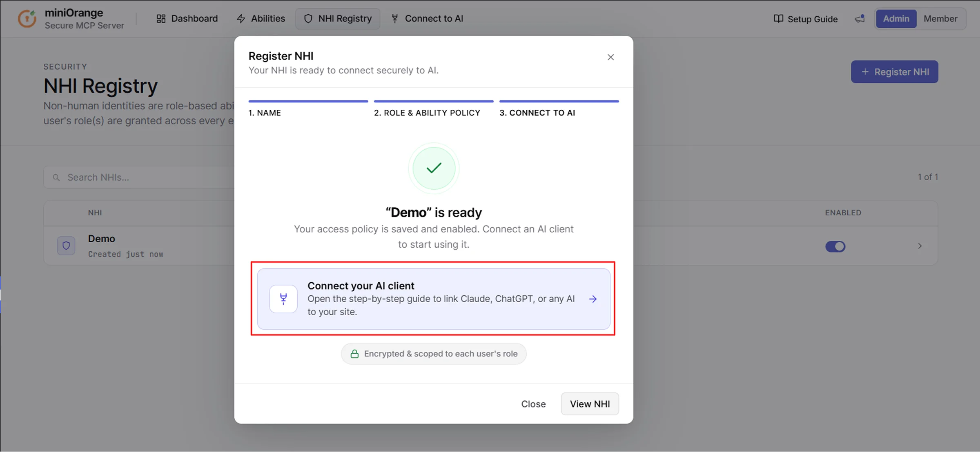Click the "Created just now" text
The width and height of the screenshot is (980, 452).
point(125,254)
